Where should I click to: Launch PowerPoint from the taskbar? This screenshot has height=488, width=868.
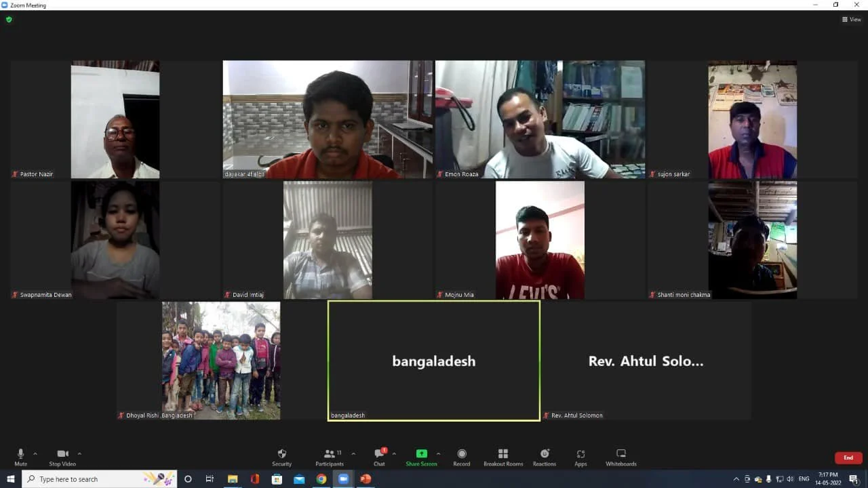pyautogui.click(x=366, y=479)
